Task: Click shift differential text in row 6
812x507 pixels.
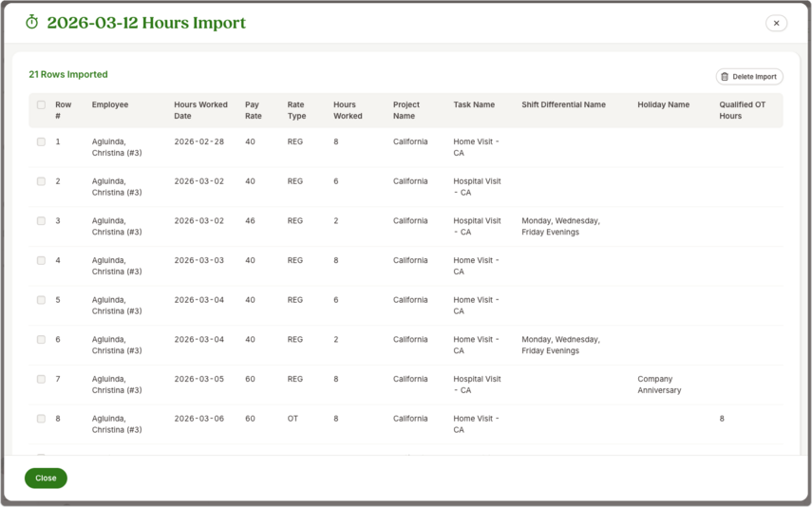Action: click(x=560, y=346)
